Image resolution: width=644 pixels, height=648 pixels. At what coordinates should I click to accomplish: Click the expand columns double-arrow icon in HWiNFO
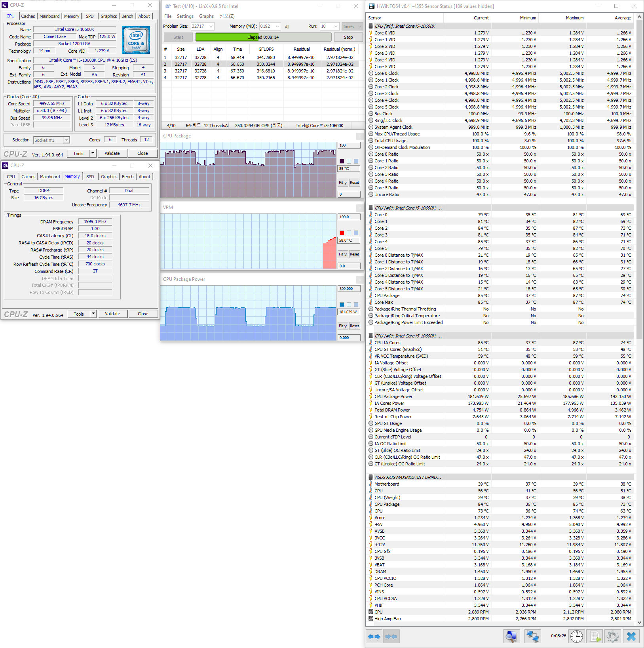(x=374, y=637)
